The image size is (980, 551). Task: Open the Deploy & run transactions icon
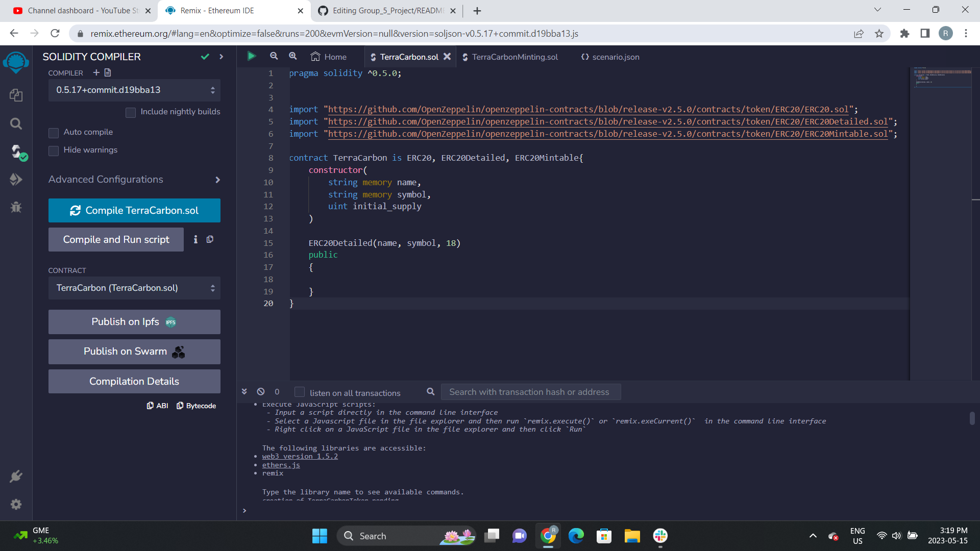pos(16,179)
